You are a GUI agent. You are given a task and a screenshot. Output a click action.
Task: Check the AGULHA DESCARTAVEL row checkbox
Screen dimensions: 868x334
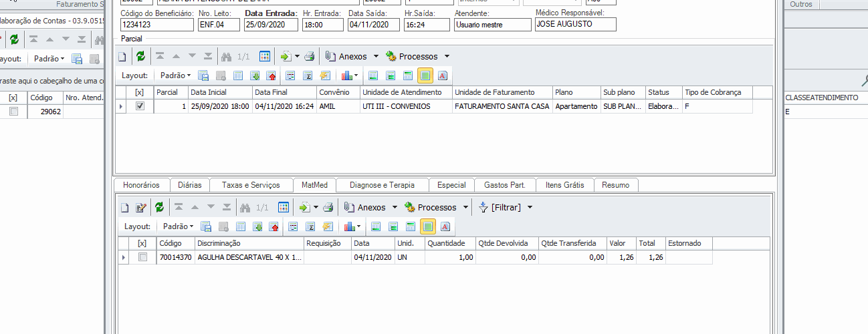click(x=142, y=257)
